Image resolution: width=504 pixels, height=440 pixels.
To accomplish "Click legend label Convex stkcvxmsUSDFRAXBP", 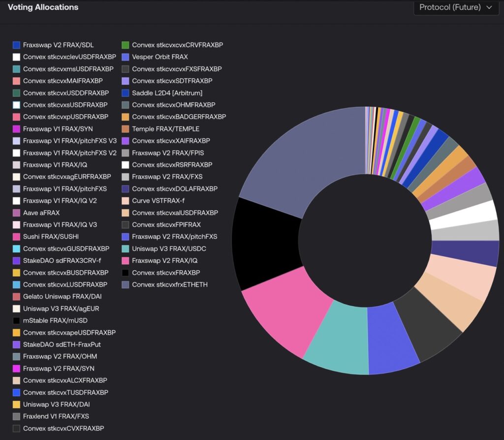I will tap(68, 69).
